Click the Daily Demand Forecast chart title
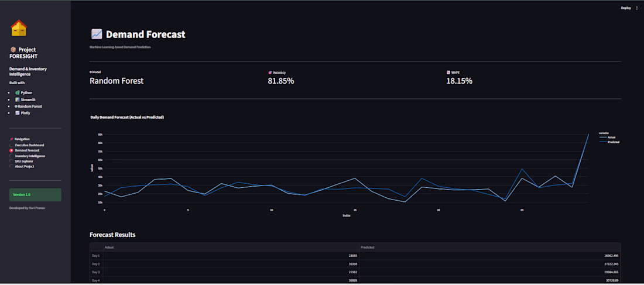Viewport: 644px width, 285px height. pyautogui.click(x=127, y=118)
